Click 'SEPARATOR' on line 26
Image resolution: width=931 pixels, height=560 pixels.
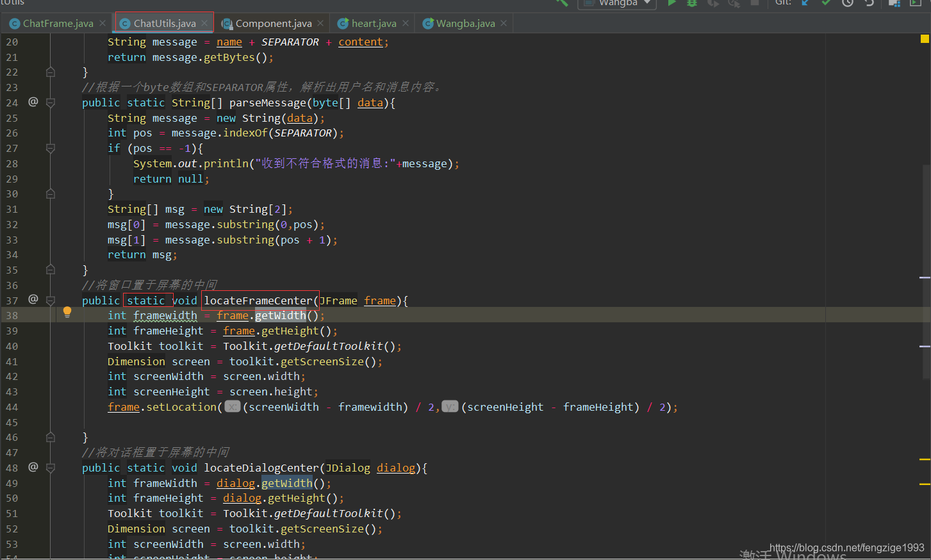(303, 133)
